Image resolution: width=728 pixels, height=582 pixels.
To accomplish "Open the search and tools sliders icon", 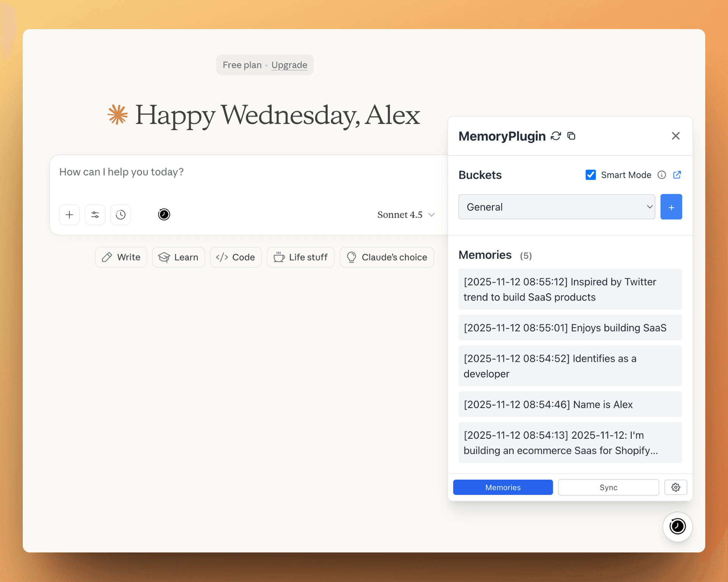I will pyautogui.click(x=95, y=215).
